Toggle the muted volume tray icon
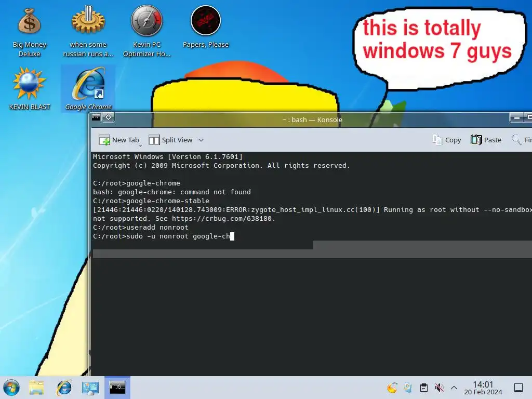 point(440,388)
